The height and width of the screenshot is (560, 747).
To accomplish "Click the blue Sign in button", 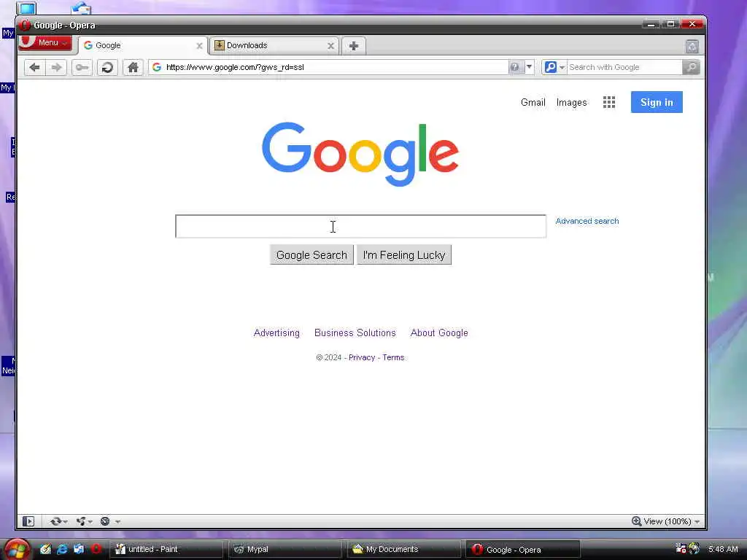I will pyautogui.click(x=657, y=102).
